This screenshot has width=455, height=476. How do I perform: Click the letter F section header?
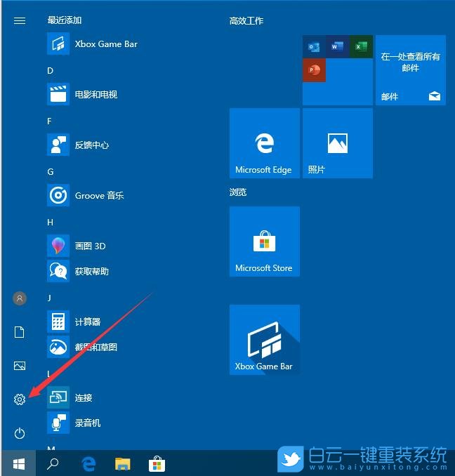[x=49, y=121]
